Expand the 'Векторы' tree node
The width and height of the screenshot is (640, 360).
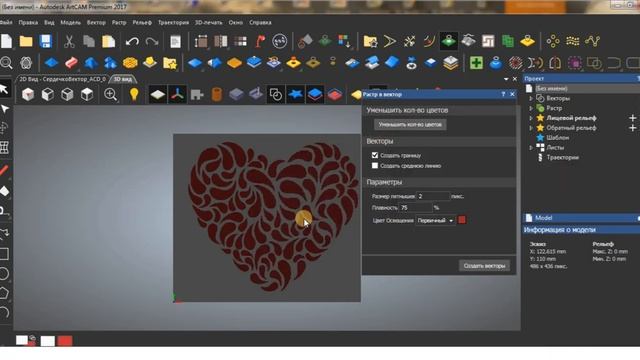tap(531, 98)
